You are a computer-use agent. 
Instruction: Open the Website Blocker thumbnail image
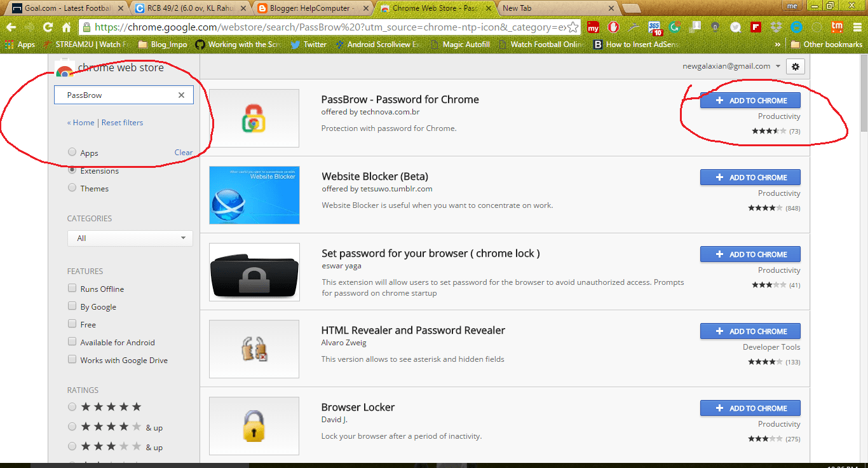click(x=254, y=195)
